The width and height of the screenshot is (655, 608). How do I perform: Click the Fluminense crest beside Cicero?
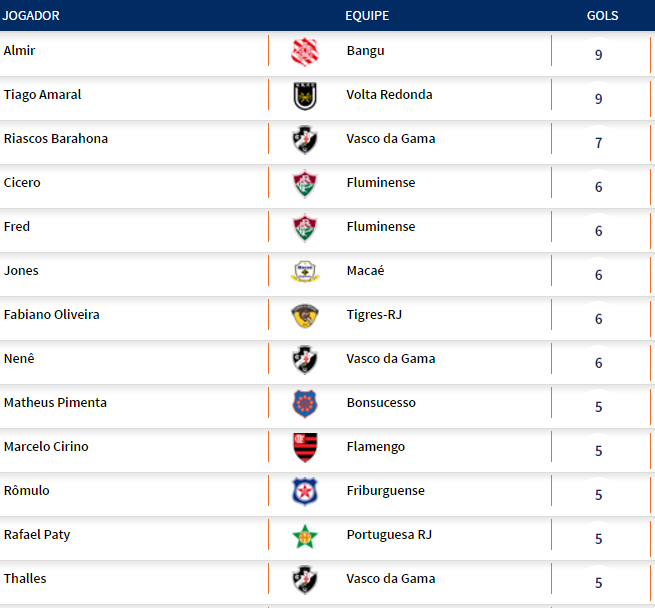click(304, 184)
